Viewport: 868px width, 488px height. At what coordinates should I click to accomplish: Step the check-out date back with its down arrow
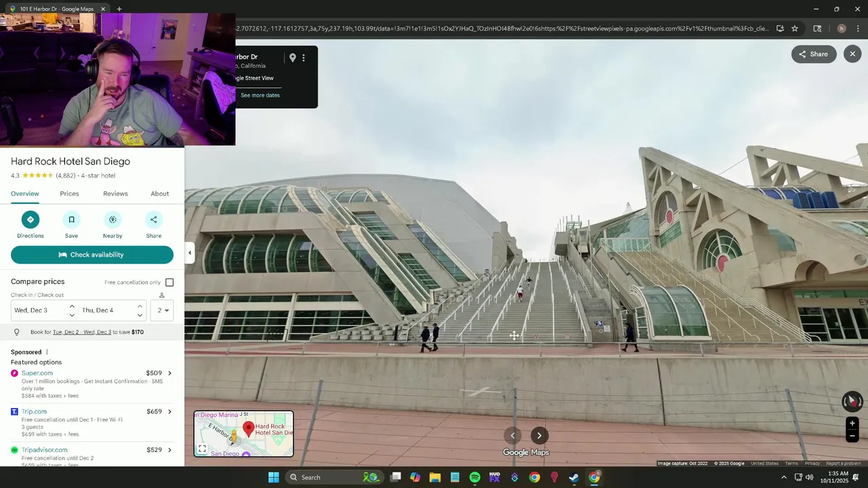(x=140, y=315)
